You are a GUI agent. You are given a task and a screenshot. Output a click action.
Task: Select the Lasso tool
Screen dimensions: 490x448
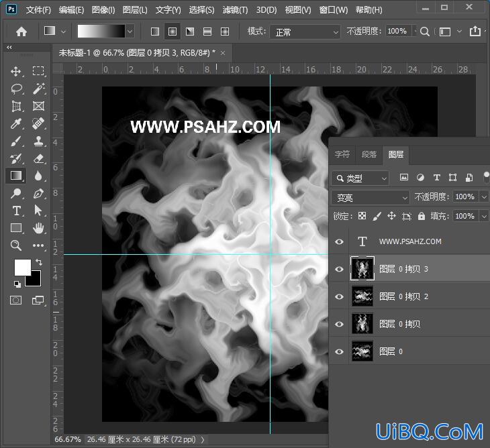[x=16, y=89]
